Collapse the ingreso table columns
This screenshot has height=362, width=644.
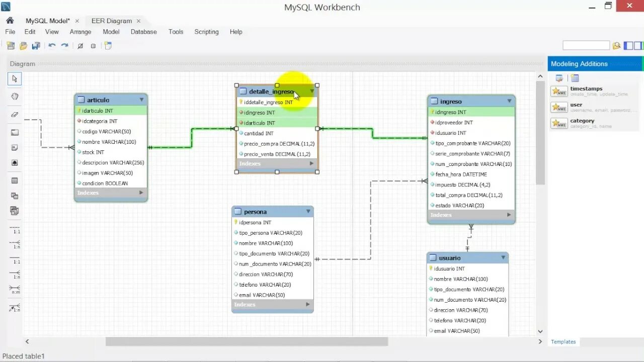[x=509, y=101]
